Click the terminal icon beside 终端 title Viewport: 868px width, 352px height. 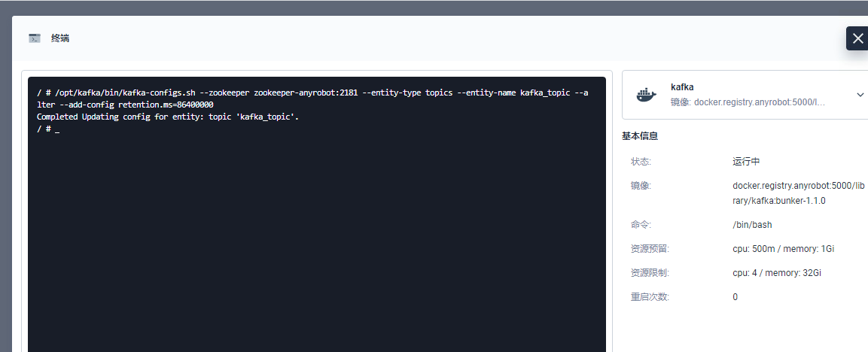[x=35, y=38]
